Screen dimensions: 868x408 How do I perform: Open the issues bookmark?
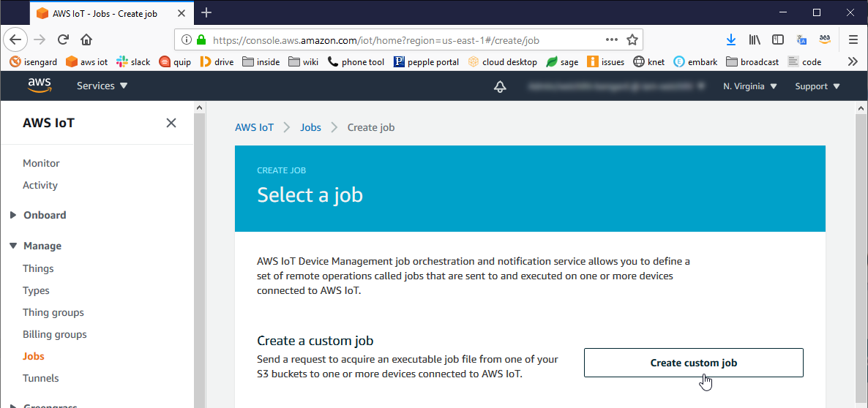click(x=605, y=62)
